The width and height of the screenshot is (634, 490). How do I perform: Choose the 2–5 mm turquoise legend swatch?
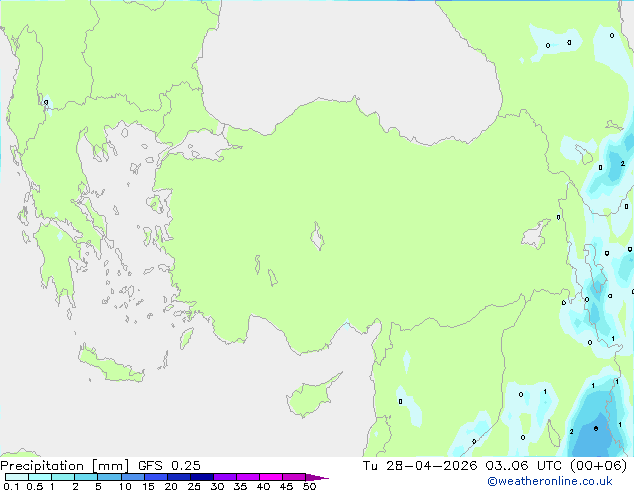86,477
